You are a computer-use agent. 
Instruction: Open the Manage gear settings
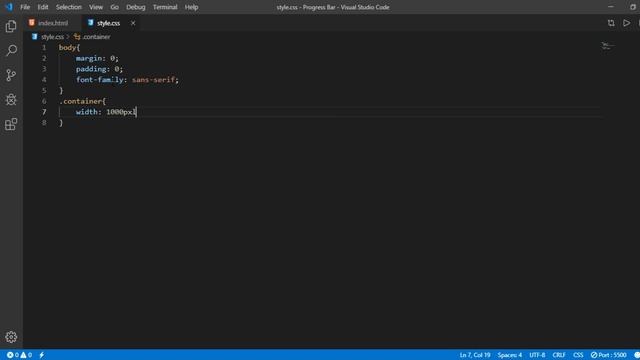click(x=11, y=337)
